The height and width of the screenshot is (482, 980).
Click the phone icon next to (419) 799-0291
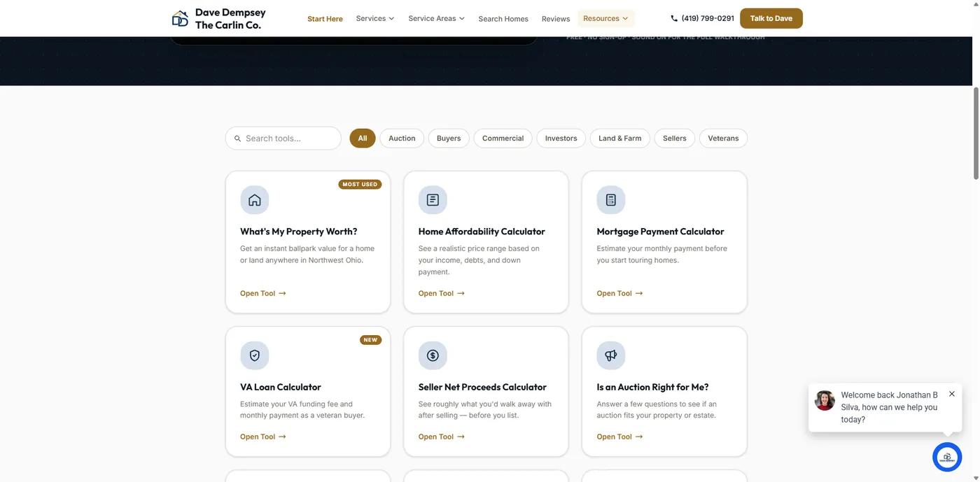click(x=674, y=18)
